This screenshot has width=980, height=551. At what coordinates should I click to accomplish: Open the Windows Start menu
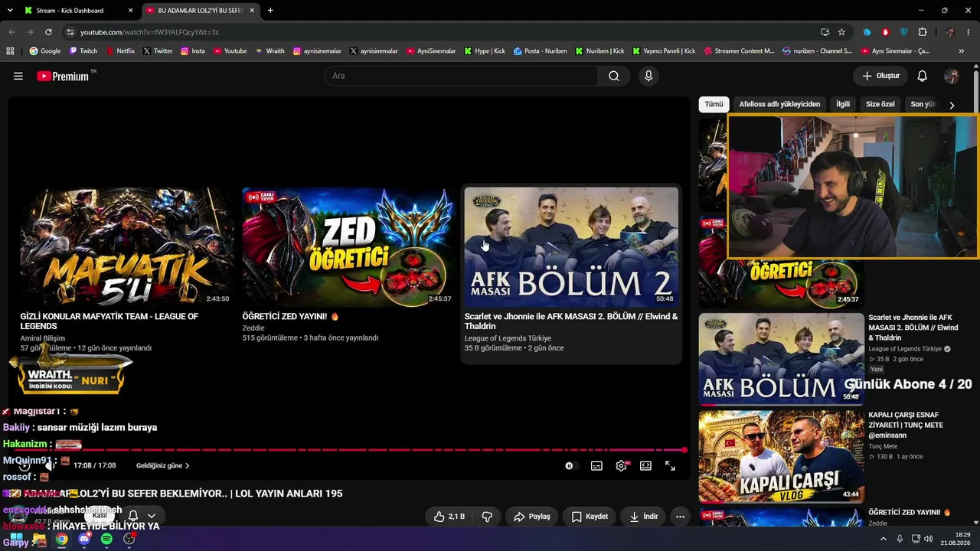pyautogui.click(x=16, y=539)
